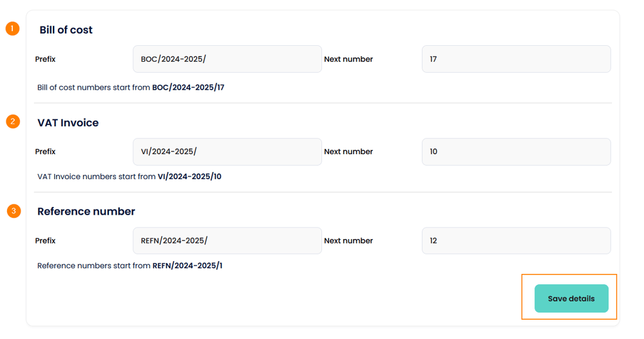This screenshot has height=339, width=644.
Task: Click VAT Invoice Next number input
Action: [x=516, y=152]
